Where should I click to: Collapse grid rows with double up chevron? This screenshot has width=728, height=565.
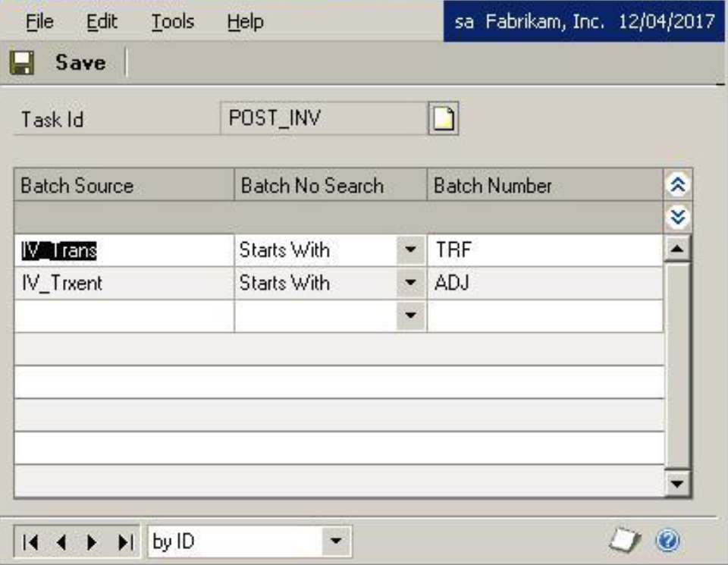pos(679,186)
